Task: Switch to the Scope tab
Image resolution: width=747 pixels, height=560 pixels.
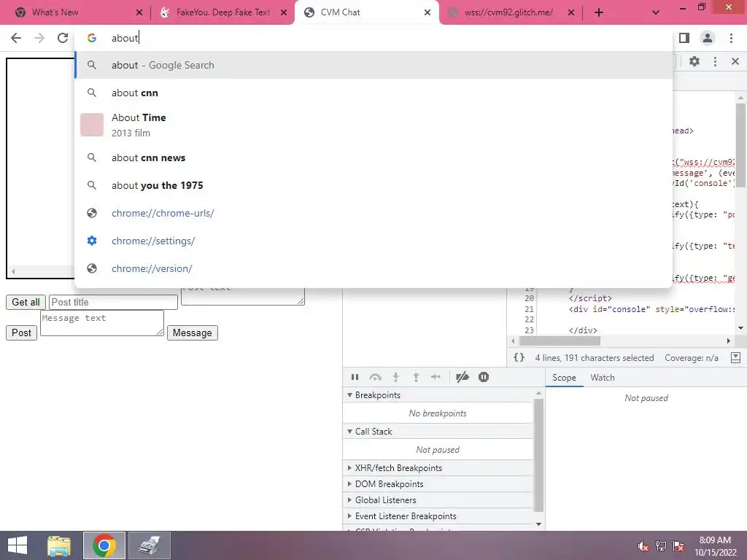Action: tap(564, 378)
